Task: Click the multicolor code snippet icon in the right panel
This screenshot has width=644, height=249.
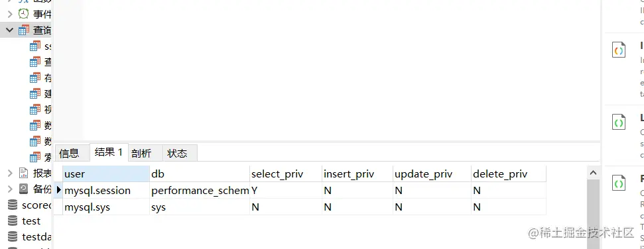Action: click(x=619, y=50)
